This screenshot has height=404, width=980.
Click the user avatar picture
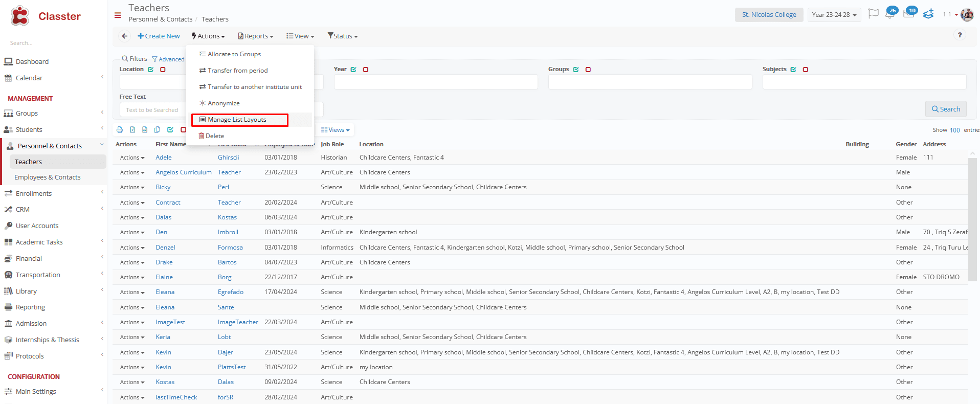[x=967, y=14]
